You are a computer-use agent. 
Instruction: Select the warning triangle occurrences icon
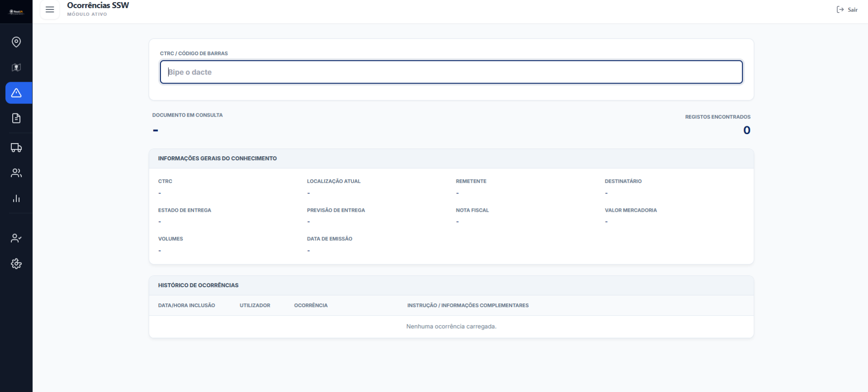click(16, 93)
